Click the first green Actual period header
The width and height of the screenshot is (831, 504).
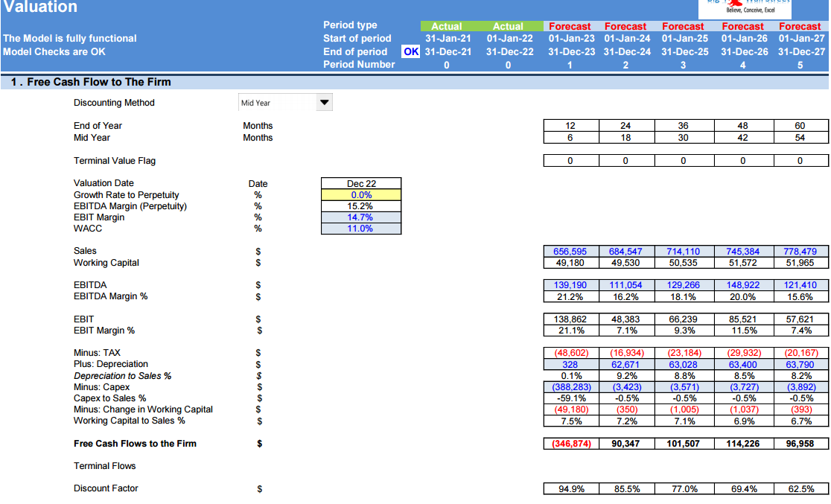(x=447, y=26)
